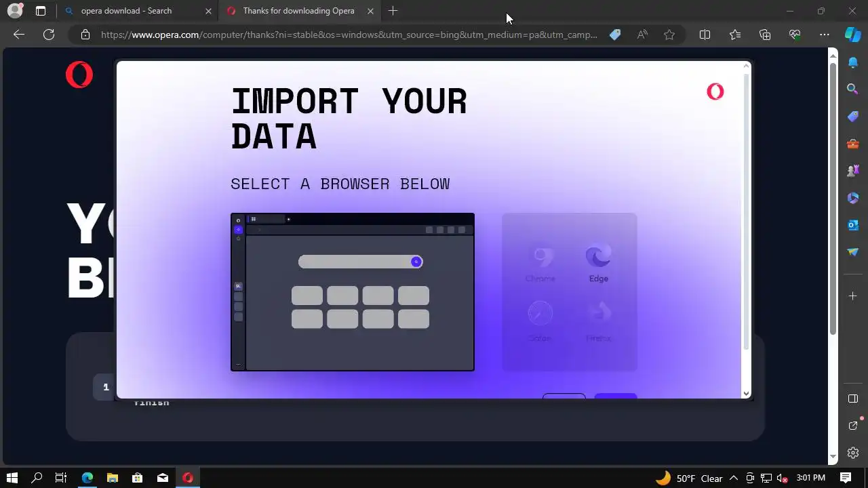The height and width of the screenshot is (488, 868).
Task: Click step 1 number badge
Action: tap(105, 387)
